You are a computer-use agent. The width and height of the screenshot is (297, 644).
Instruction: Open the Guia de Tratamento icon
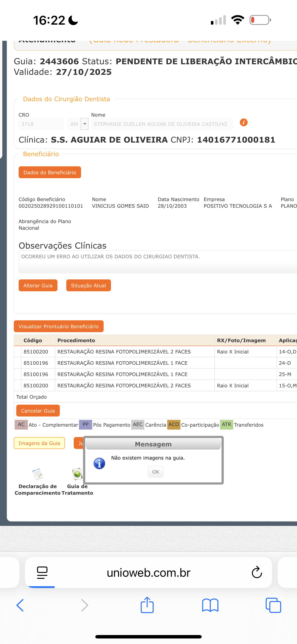tap(77, 474)
